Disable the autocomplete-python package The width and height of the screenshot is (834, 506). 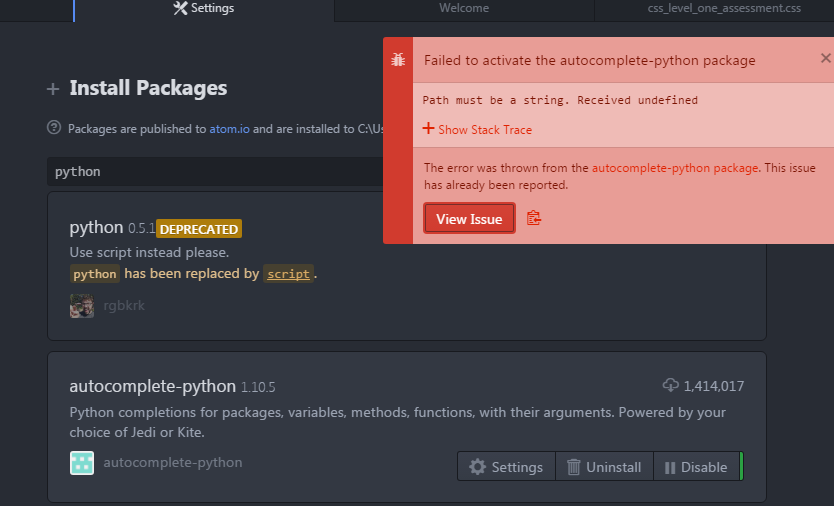(696, 467)
